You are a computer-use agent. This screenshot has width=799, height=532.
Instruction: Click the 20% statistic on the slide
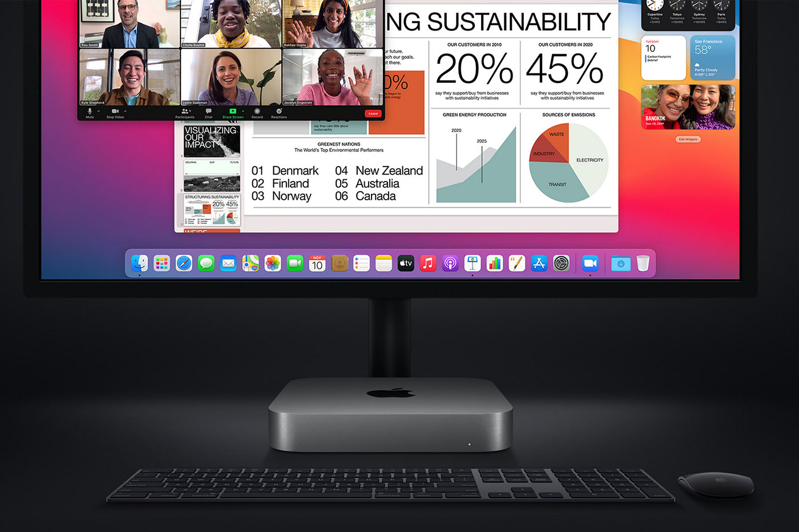tap(474, 69)
